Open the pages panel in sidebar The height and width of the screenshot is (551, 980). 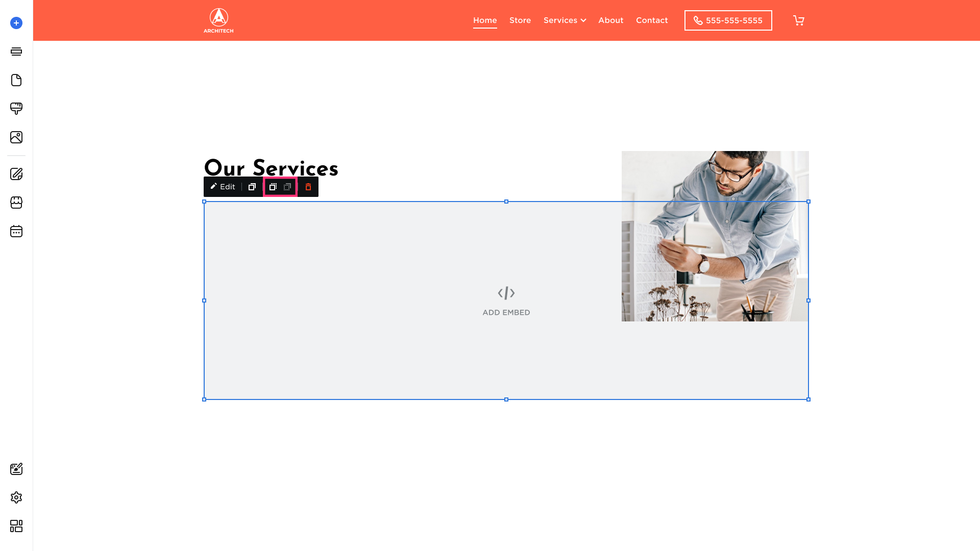point(16,80)
